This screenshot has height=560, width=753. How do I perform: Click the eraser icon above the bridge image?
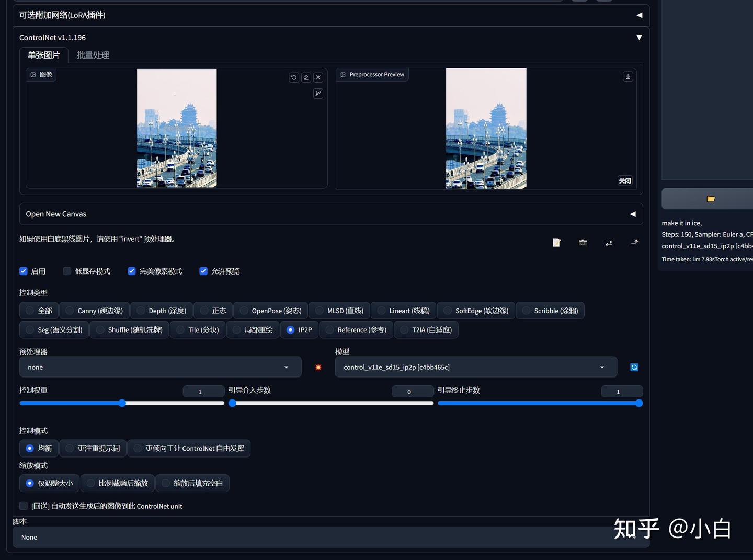coord(306,77)
